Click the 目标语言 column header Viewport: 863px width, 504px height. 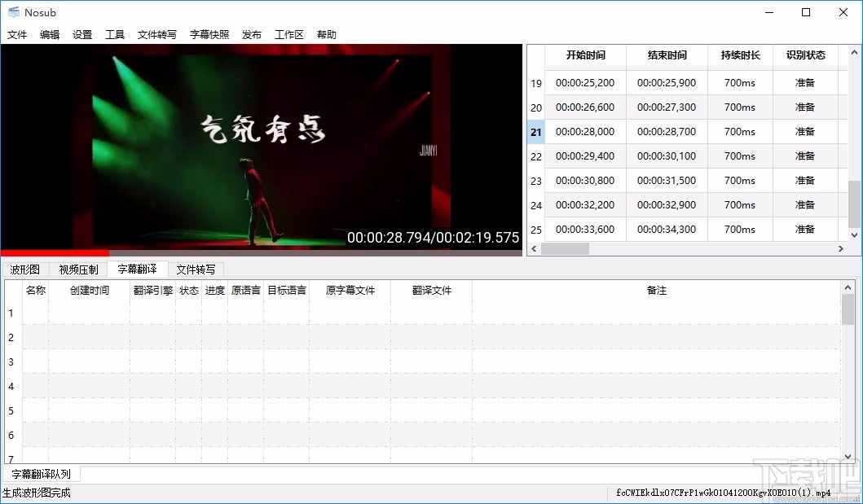[287, 290]
